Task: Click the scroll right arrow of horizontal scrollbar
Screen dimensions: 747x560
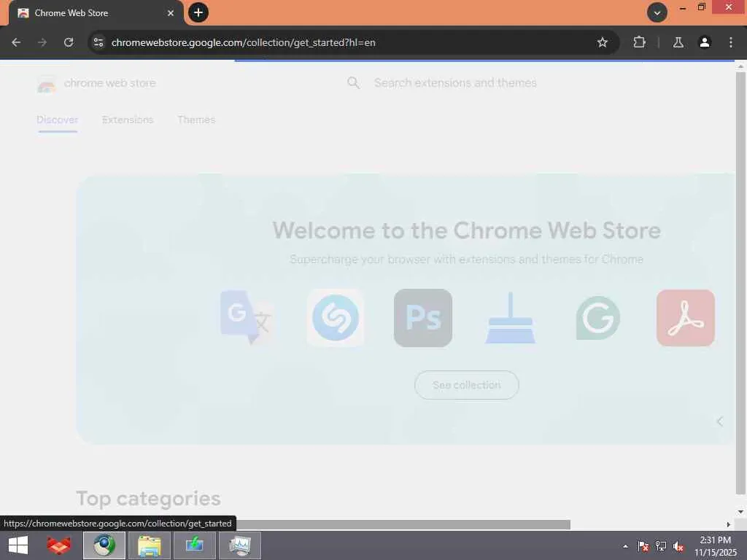Action: (x=729, y=525)
